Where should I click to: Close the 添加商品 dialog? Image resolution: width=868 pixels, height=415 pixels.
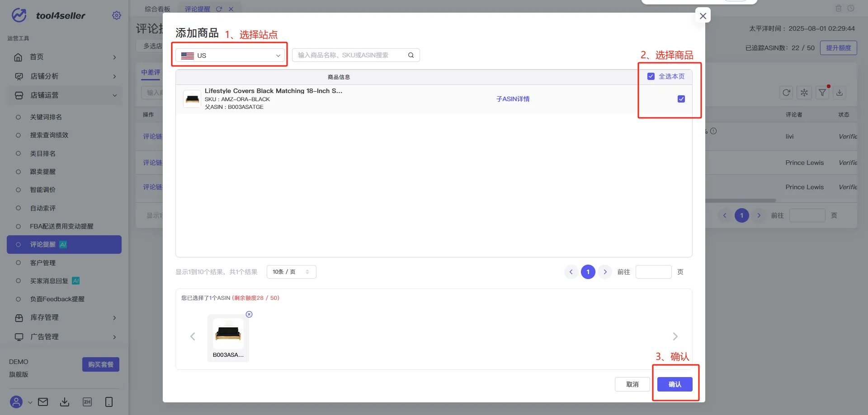(703, 16)
